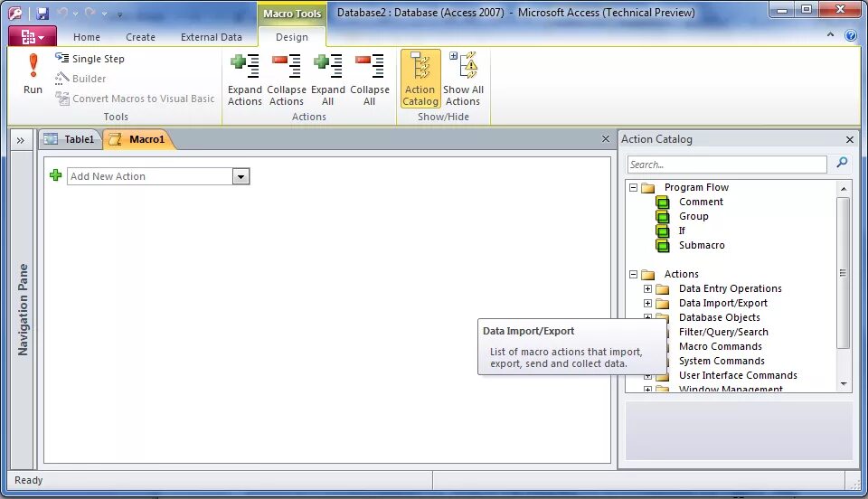Click the Program Flow folder icon

tap(647, 188)
